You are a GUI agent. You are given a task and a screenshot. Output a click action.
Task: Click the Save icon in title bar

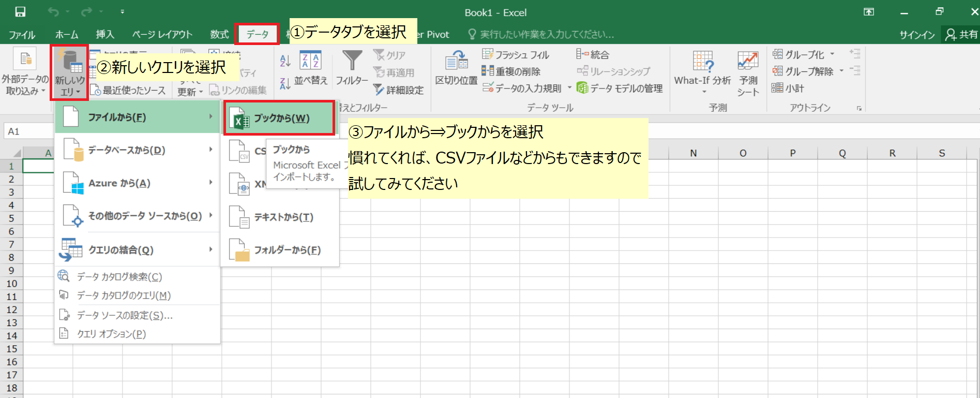(x=20, y=12)
